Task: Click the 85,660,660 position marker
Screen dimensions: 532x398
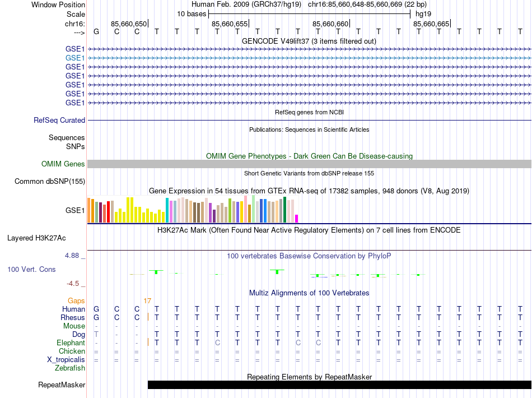Action: [330, 24]
